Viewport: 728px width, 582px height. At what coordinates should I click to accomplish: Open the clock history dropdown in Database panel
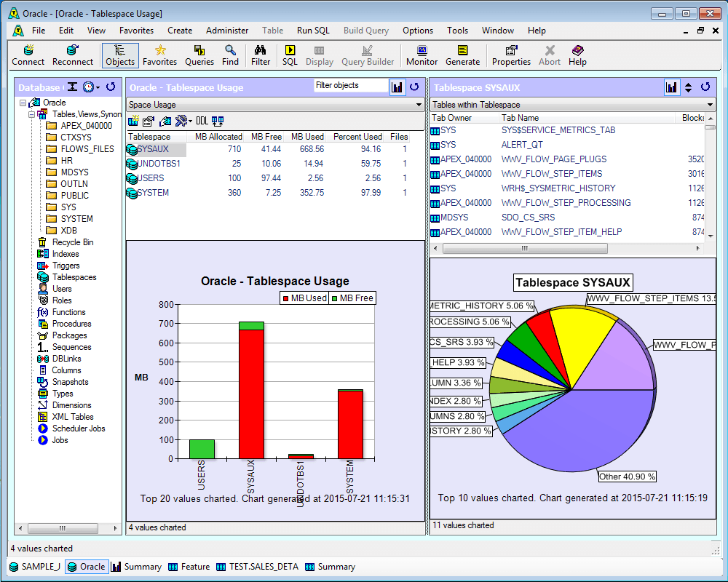(91, 87)
